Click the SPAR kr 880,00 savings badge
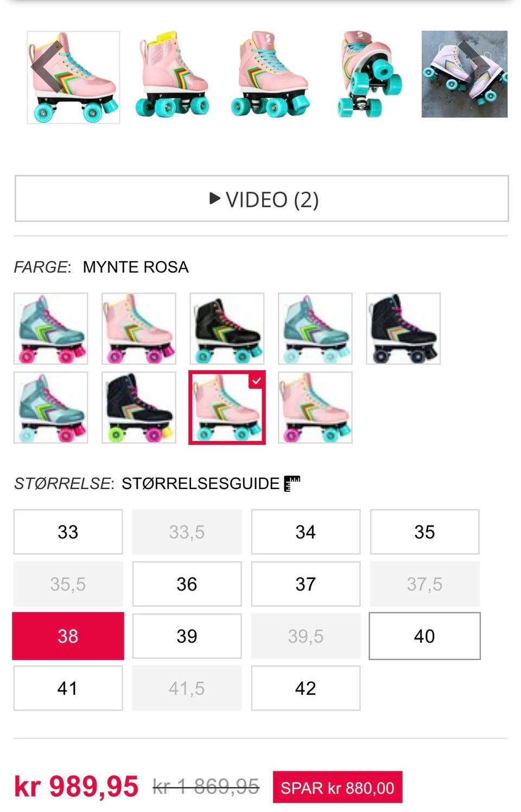This screenshot has width=521, height=812. click(338, 787)
